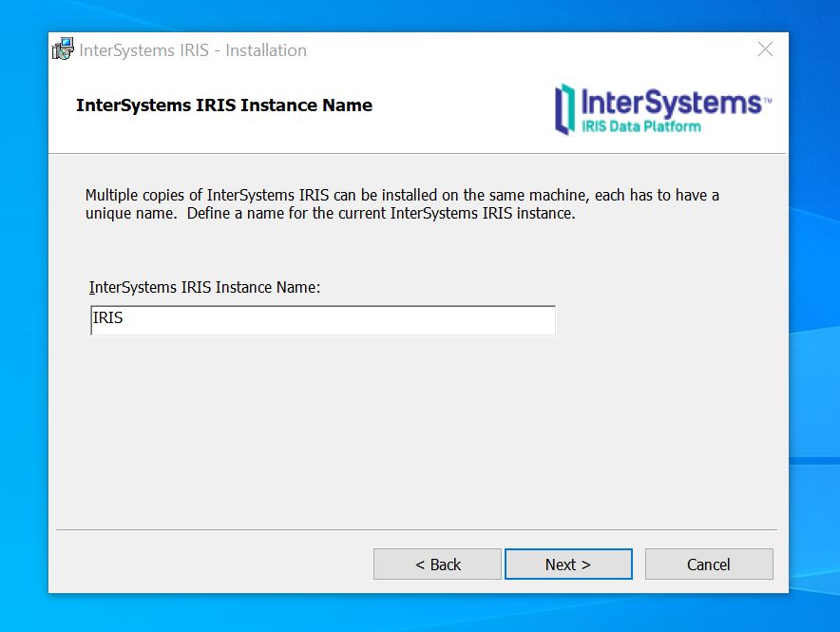Click the 'Multiple copies of InterSystems IRIS' description
840x632 pixels.
[x=402, y=204]
